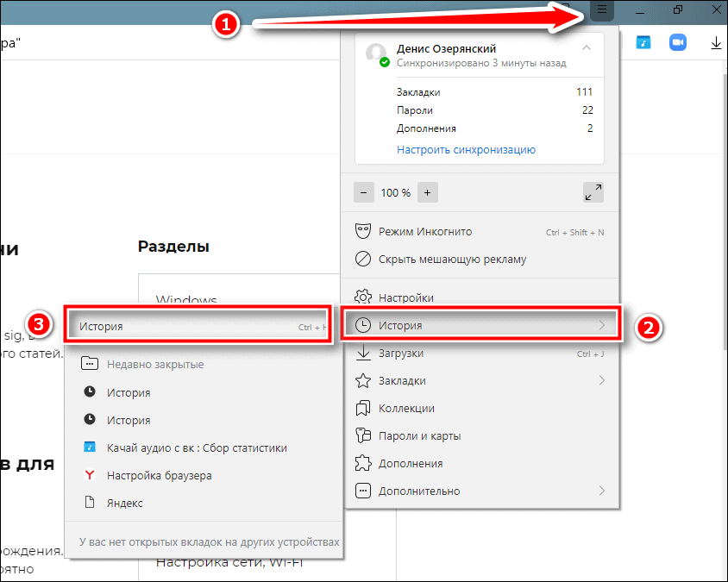728x582 pixels.
Task: Open Пароли и карты menu item
Action: coord(419,435)
